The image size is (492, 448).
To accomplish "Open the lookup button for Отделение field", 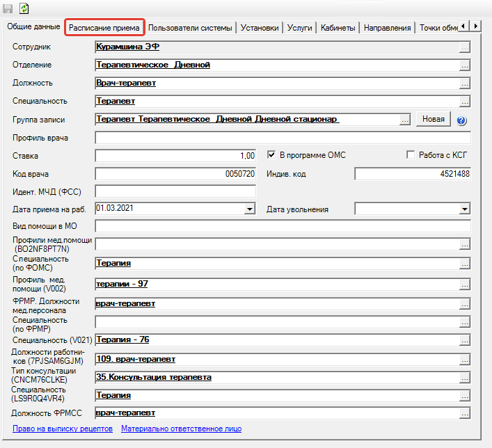I will 465,65.
